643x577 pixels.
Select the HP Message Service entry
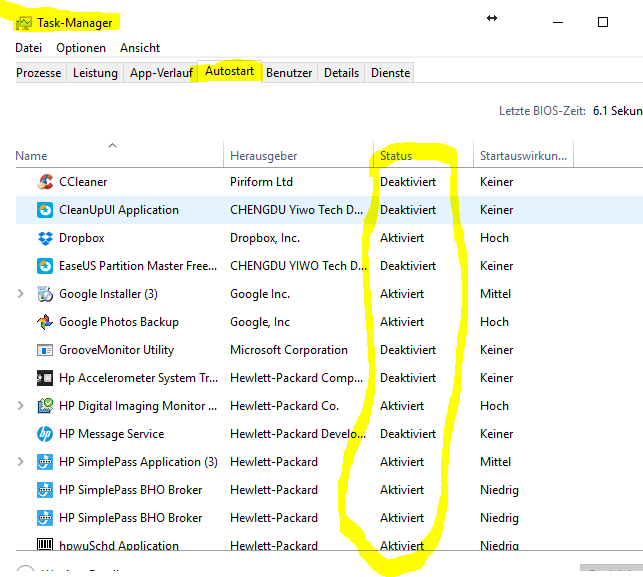point(112,434)
